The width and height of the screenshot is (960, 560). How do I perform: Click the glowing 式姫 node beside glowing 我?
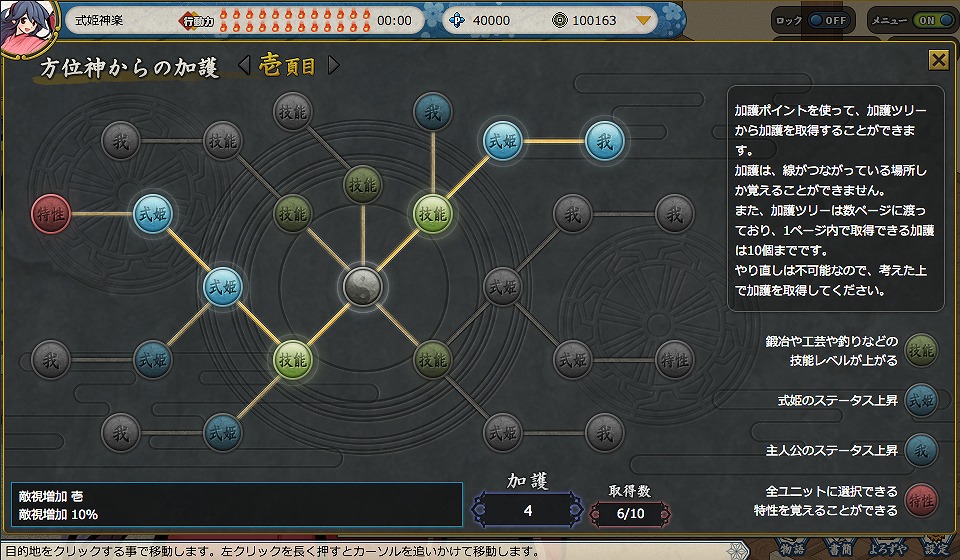point(502,141)
